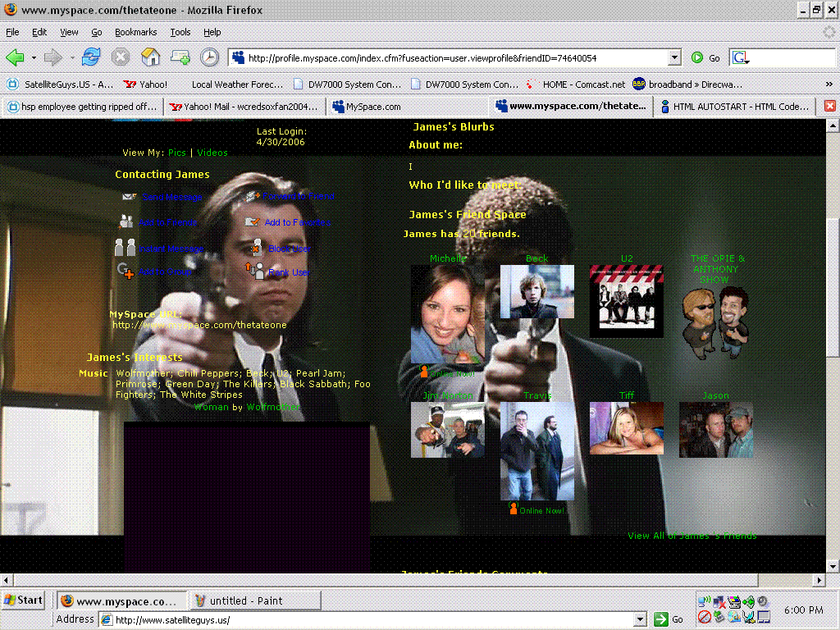Open the Help menu
The width and height of the screenshot is (840, 630).
pos(212,32)
